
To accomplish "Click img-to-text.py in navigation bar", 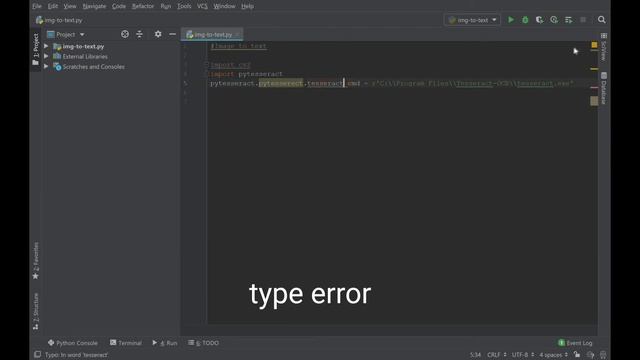I will [x=59, y=20].
